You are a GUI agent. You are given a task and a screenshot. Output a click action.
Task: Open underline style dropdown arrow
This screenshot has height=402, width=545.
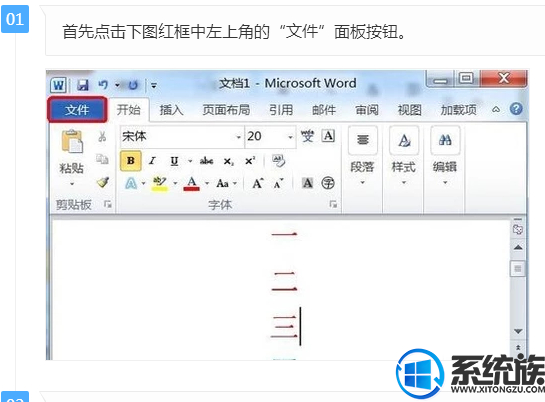(x=190, y=161)
